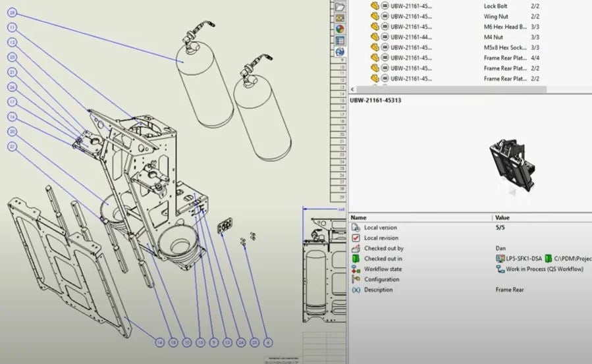Viewport: 592px width, 364px height.
Task: Select balloon 13 in the drawing
Action: [227, 342]
